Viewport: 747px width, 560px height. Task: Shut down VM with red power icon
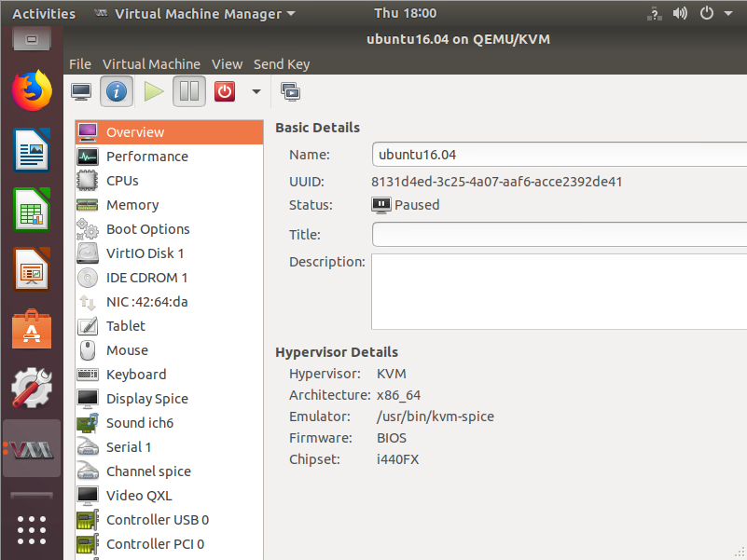point(225,91)
